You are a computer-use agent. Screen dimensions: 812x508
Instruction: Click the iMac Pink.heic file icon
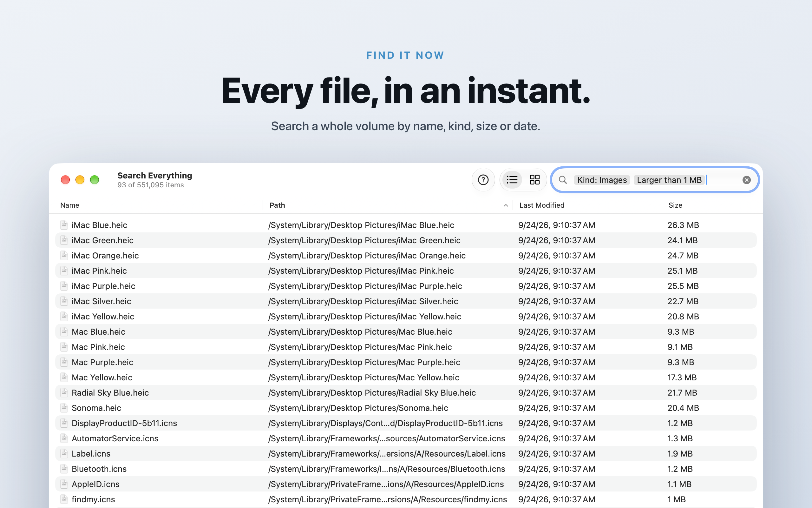click(x=64, y=271)
